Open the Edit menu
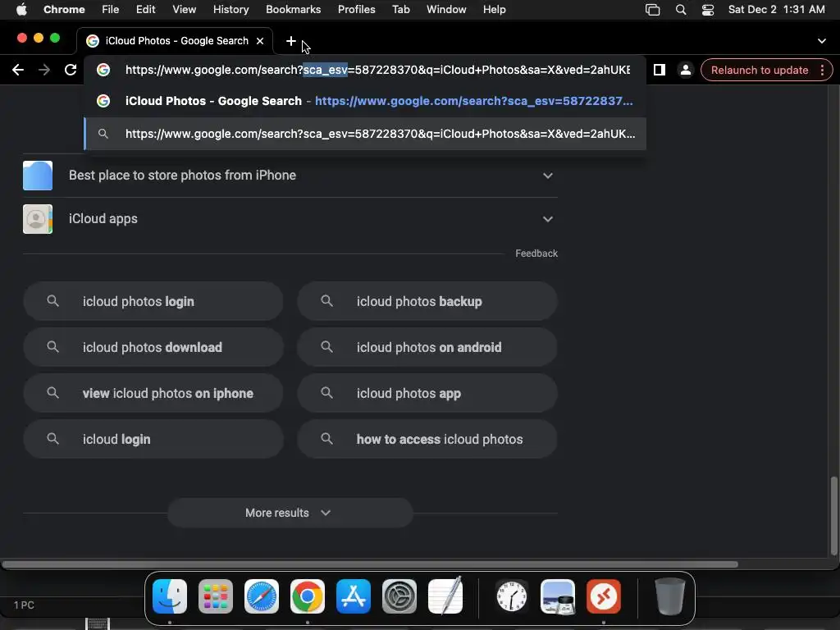This screenshot has height=630, width=840. (x=146, y=9)
